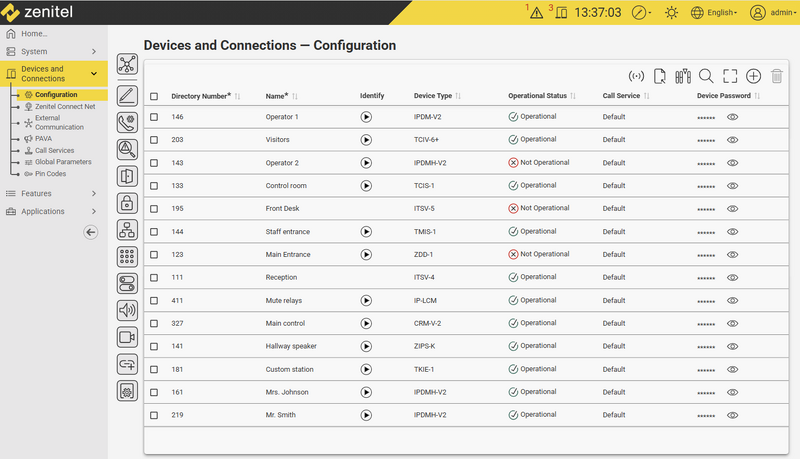
Task: Reveal the password for Hallway speaker
Action: (733, 346)
